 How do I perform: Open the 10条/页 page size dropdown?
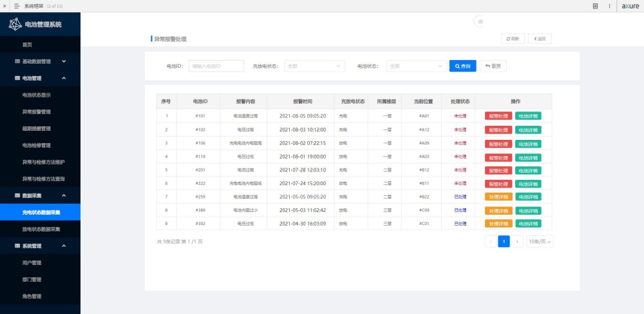coord(540,242)
